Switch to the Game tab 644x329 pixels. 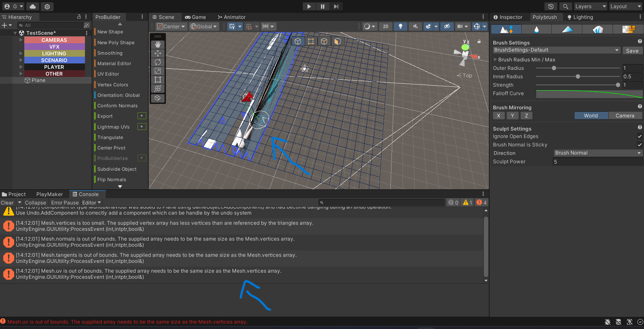(196, 17)
